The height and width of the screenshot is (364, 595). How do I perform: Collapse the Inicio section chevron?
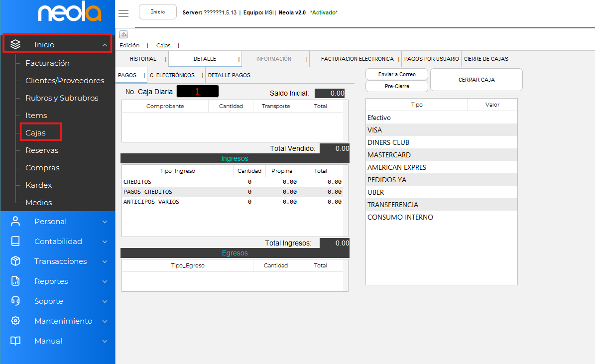(105, 45)
